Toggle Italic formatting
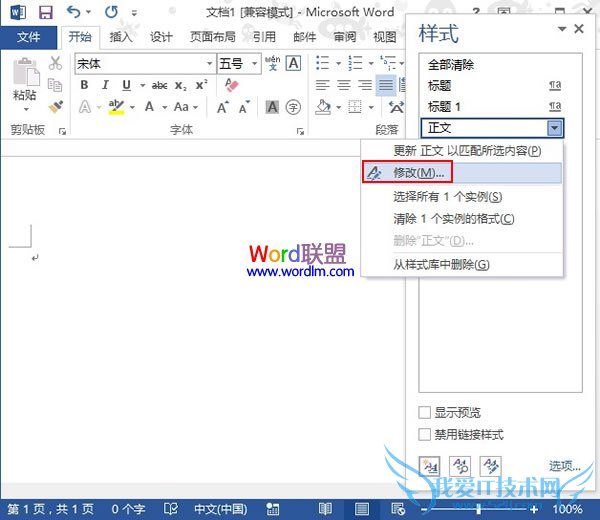Screen dimensions: 600x520 [x=105, y=85]
